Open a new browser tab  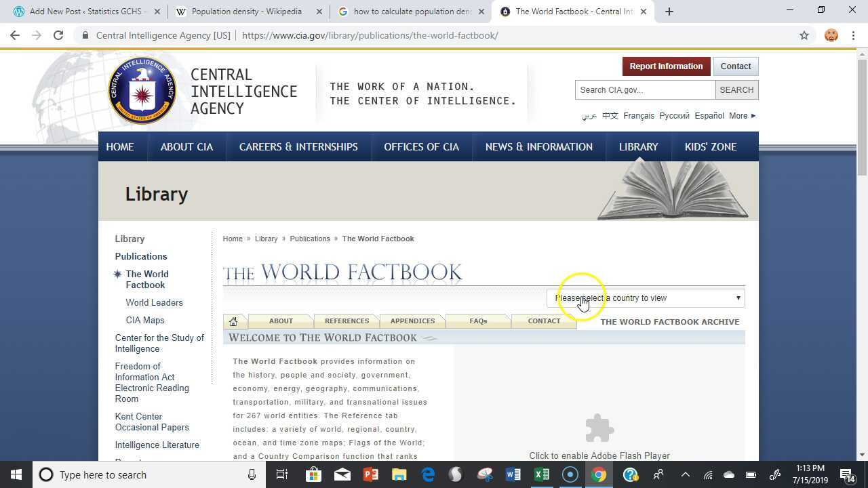coord(669,12)
